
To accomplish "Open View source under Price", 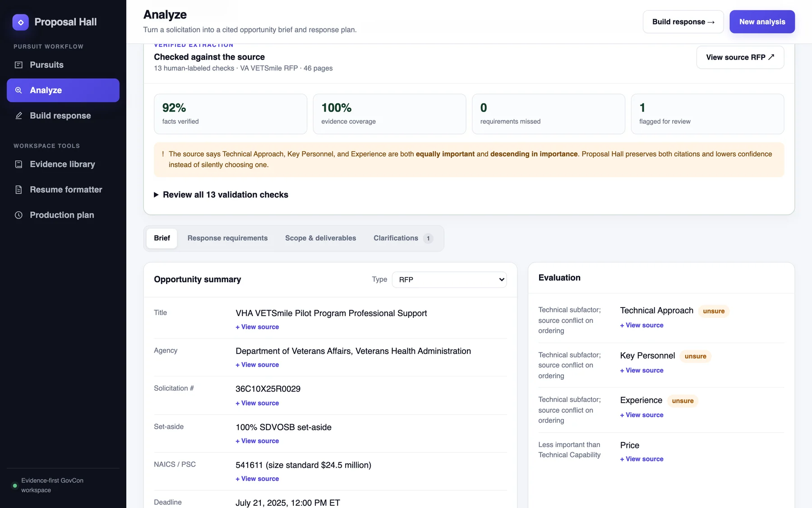I will tap(641, 459).
